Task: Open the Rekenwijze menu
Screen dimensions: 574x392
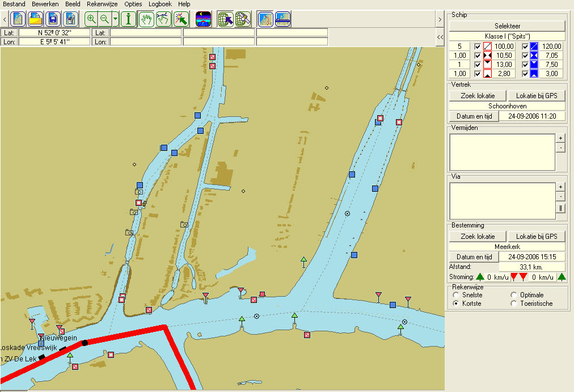Action: (x=102, y=4)
